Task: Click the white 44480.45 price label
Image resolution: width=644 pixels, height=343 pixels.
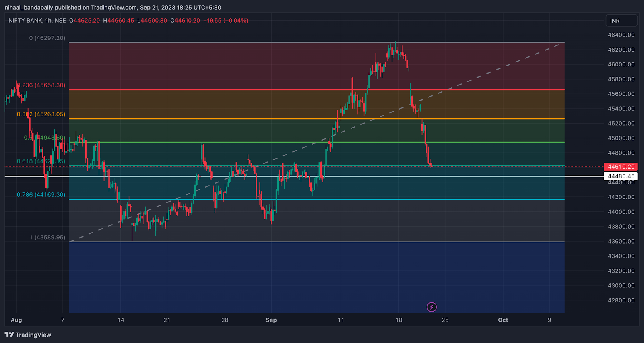Action: point(621,176)
